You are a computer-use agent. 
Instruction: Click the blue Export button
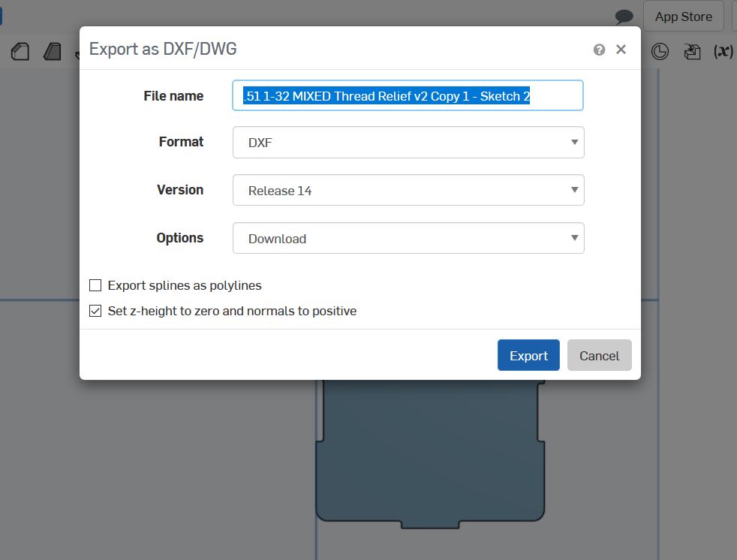pyautogui.click(x=528, y=356)
